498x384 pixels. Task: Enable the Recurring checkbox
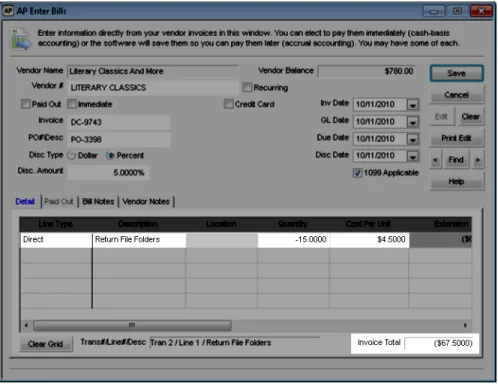(x=247, y=87)
